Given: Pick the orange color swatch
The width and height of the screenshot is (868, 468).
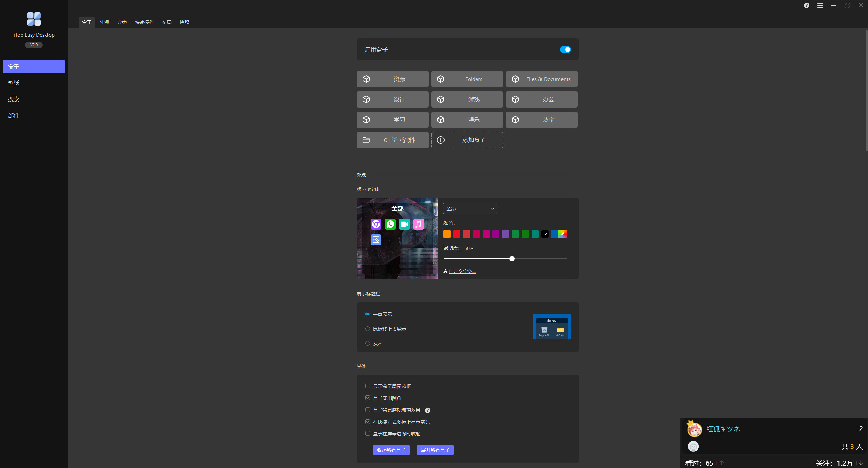Looking at the screenshot, I should [447, 234].
